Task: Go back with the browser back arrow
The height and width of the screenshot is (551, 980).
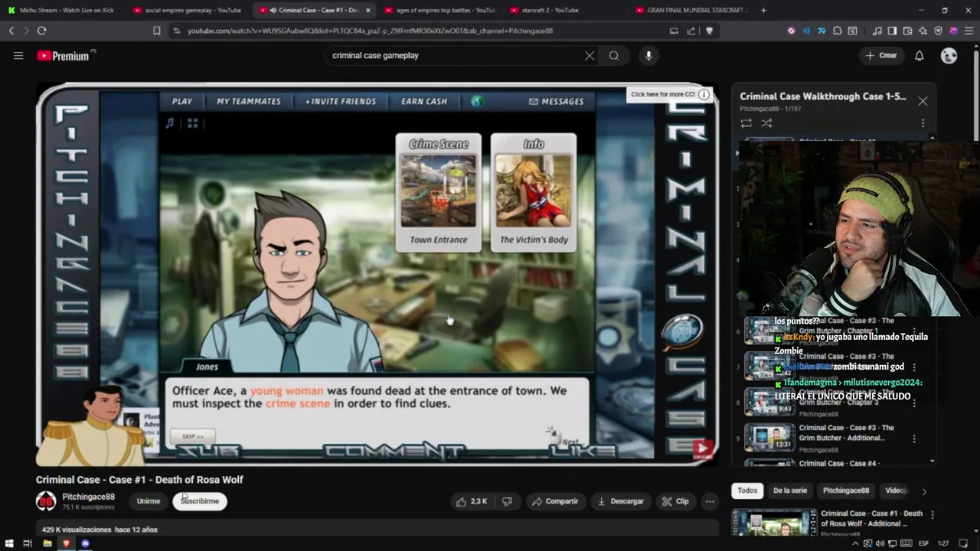Action: [x=11, y=31]
